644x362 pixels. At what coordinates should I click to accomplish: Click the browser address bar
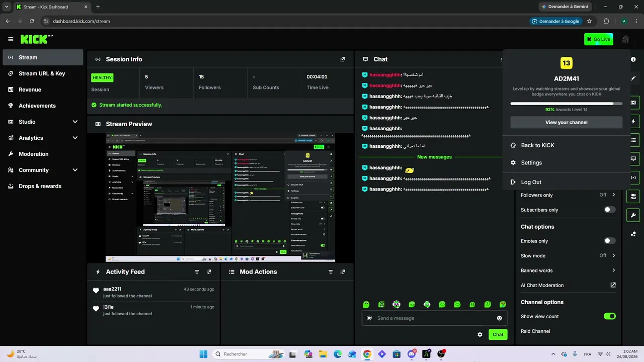284,21
